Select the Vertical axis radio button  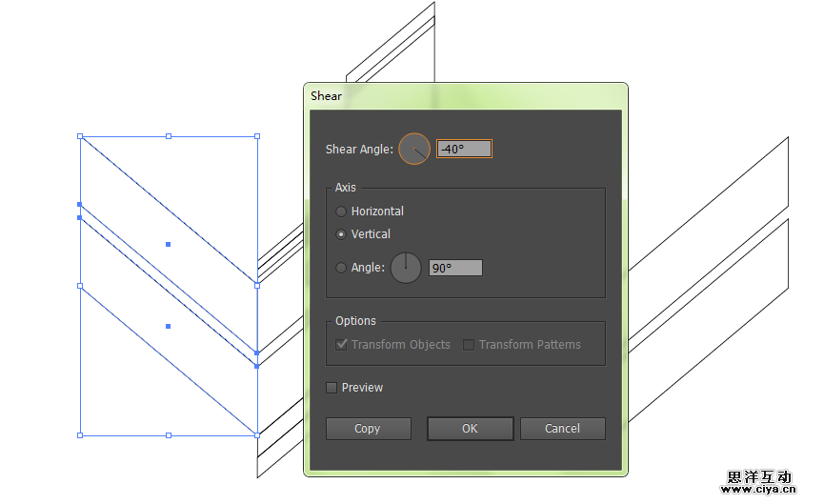pos(341,234)
